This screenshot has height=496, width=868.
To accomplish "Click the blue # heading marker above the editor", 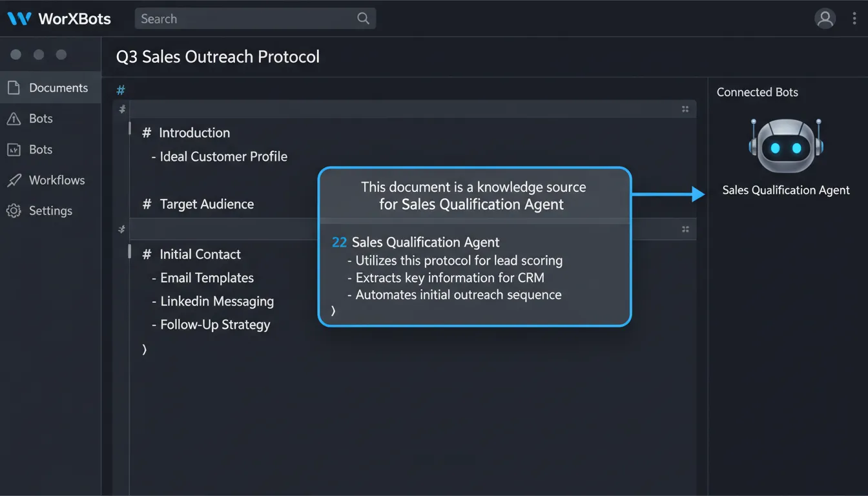I will pyautogui.click(x=121, y=90).
